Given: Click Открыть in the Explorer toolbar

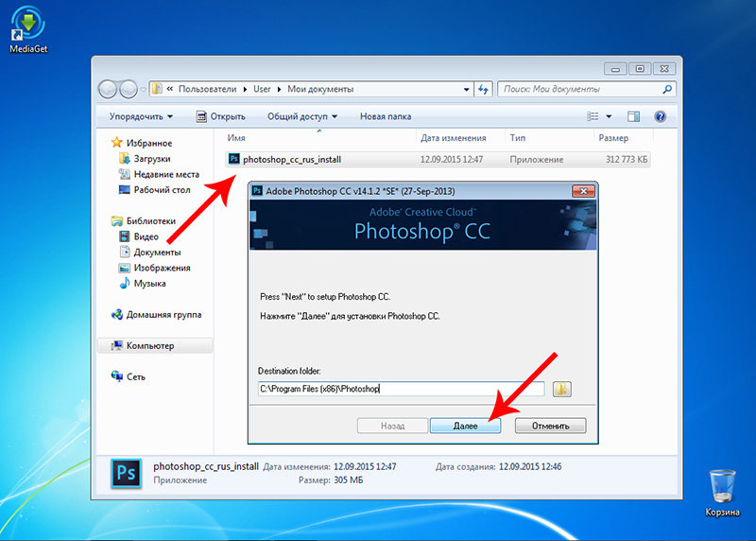Looking at the screenshot, I should pos(220,116).
